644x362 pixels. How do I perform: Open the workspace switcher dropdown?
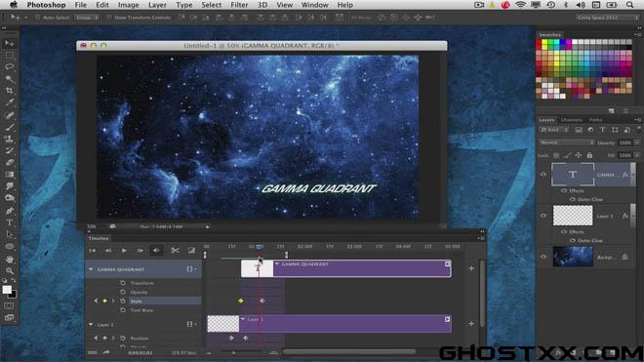click(x=608, y=18)
